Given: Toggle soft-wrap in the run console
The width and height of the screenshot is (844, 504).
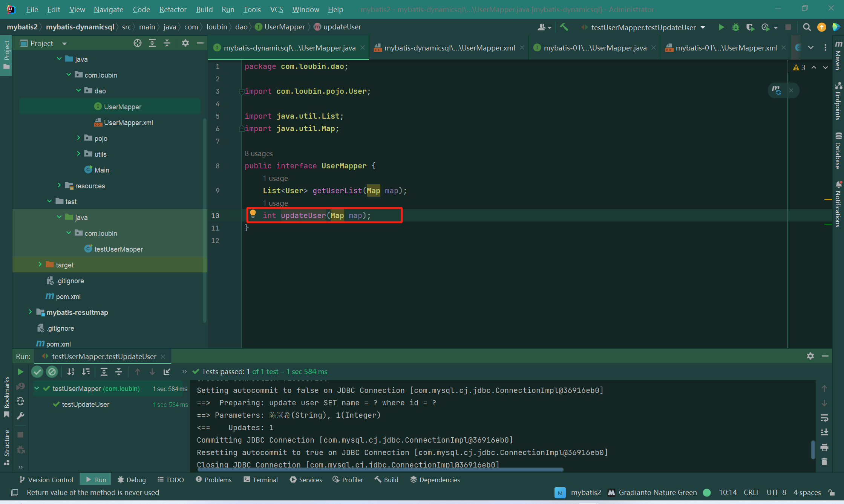Looking at the screenshot, I should pos(824,418).
